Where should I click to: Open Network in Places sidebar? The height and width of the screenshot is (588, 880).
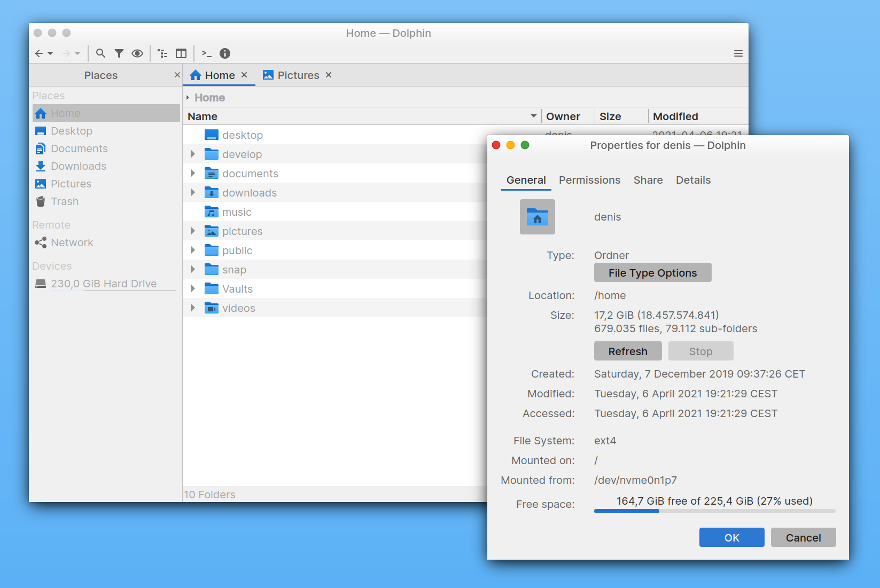pyautogui.click(x=106, y=242)
